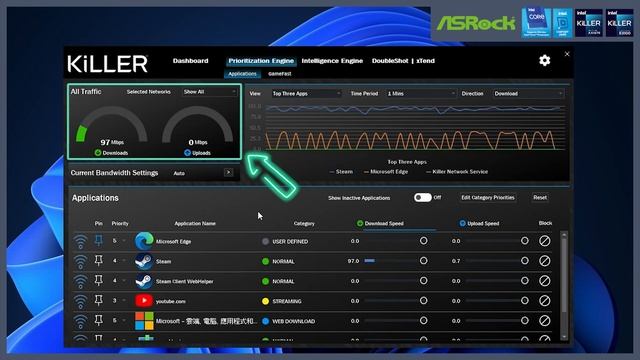Click the All Traffic panel
This screenshot has width=640, height=360.
pos(155,122)
